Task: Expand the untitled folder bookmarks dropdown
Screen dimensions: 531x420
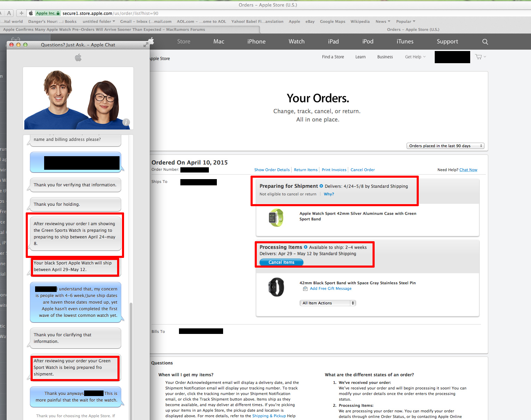Action: (99, 22)
